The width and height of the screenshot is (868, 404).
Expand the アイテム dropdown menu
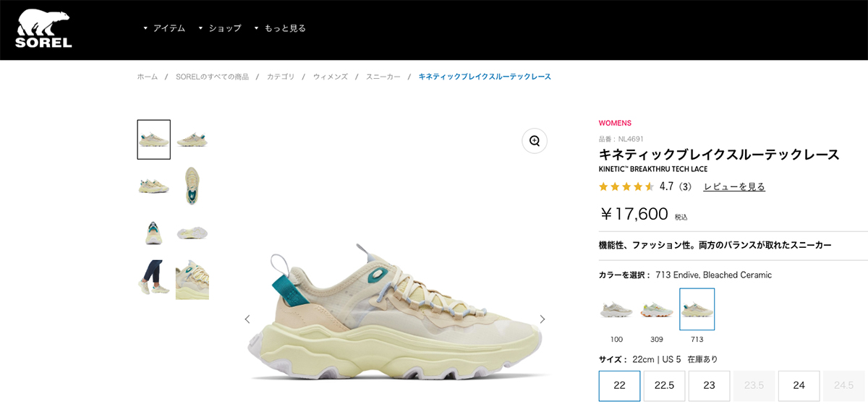tap(164, 28)
